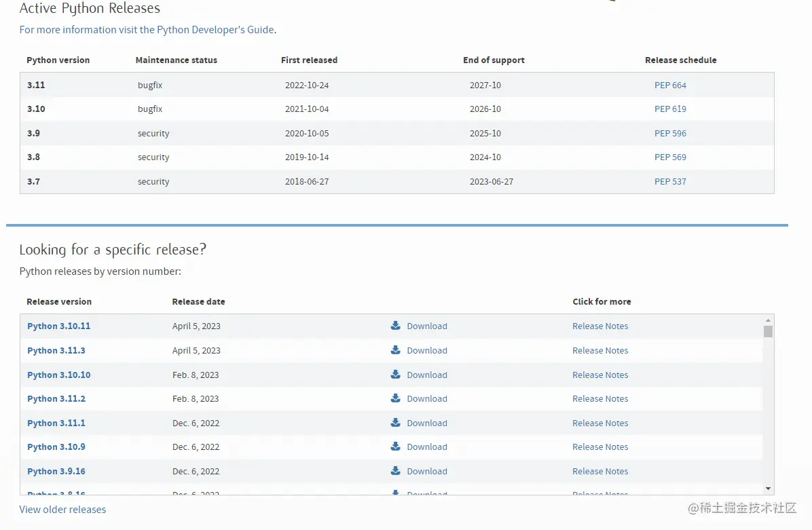Open the Python 3.10.11 release page
812x530 pixels.
[58, 326]
